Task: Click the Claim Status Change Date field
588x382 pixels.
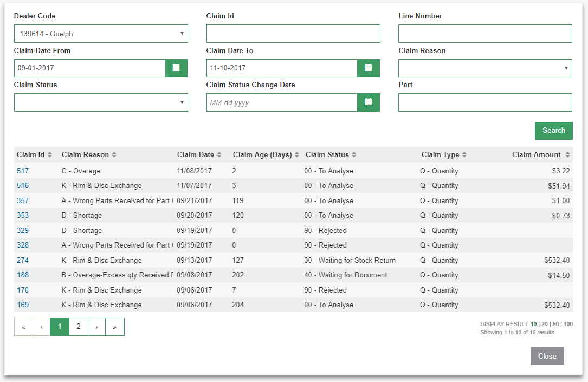Action: 282,102
